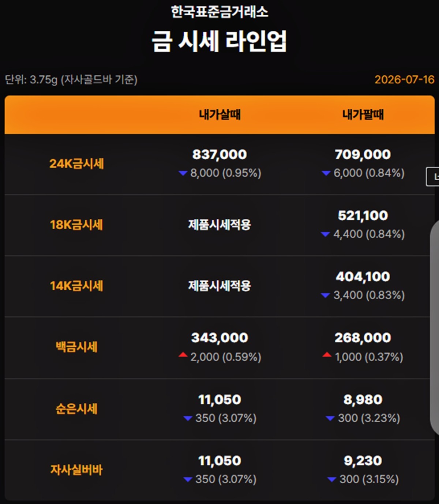Image resolution: width=439 pixels, height=504 pixels.
Task: Click the 24K buy price 837,000
Action: (x=219, y=154)
